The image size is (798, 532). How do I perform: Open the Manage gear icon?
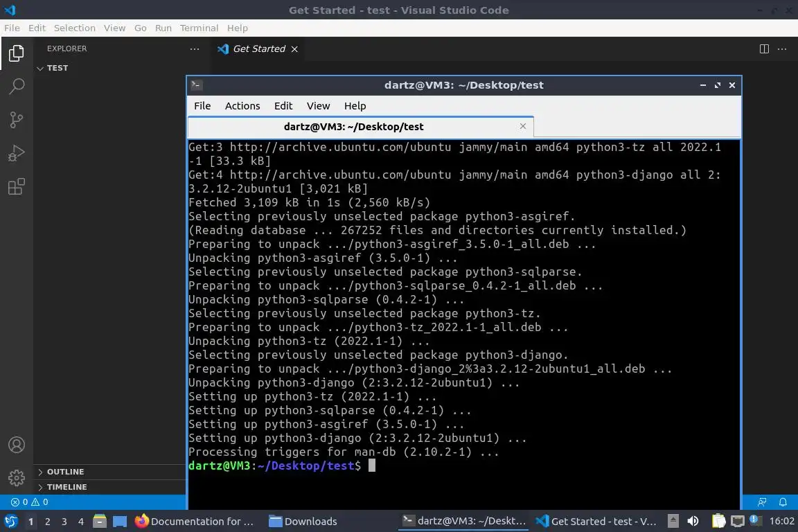(x=17, y=478)
